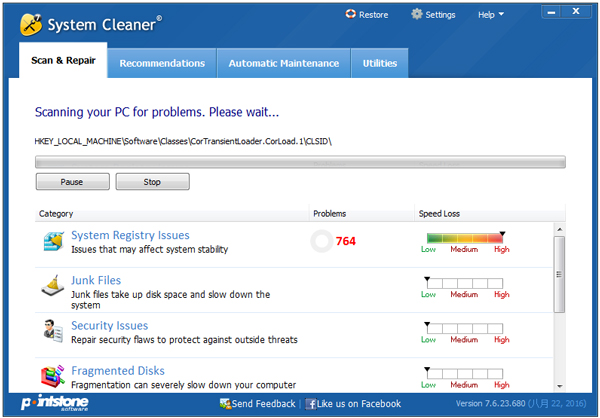The width and height of the screenshot is (600, 418).
Task: Click the Restore lifebuoy icon
Action: [x=351, y=14]
